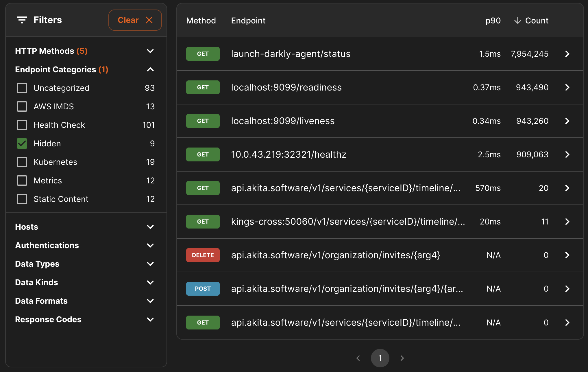Go to previous page arrow
This screenshot has width=588, height=372.
(x=358, y=358)
